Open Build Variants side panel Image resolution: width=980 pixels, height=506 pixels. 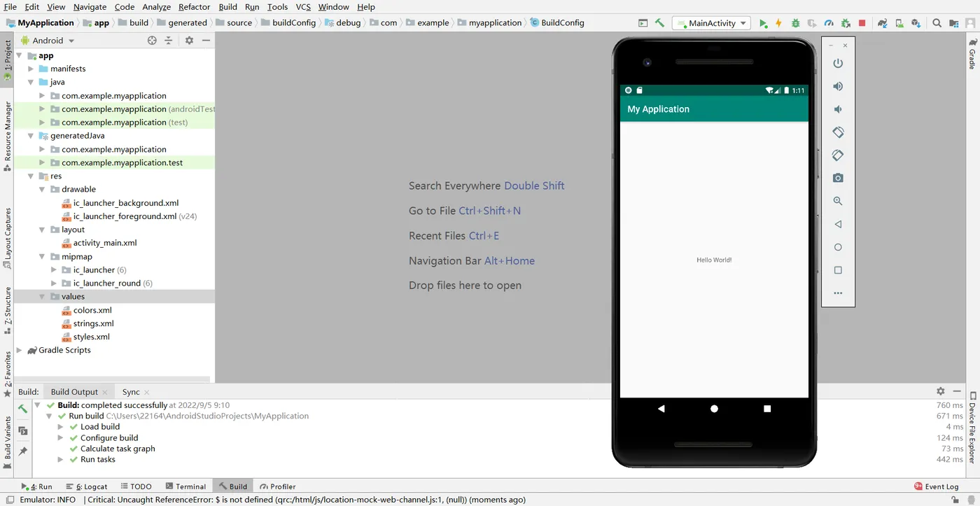click(8, 442)
